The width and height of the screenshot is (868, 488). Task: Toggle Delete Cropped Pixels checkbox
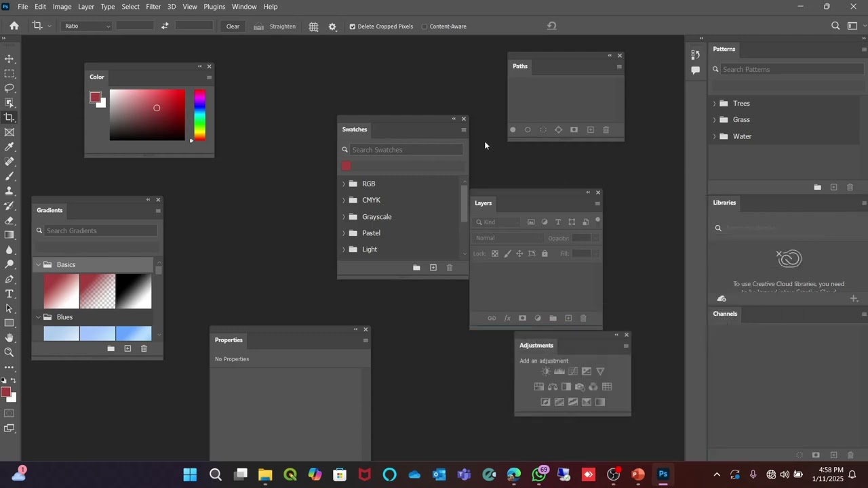click(x=353, y=26)
